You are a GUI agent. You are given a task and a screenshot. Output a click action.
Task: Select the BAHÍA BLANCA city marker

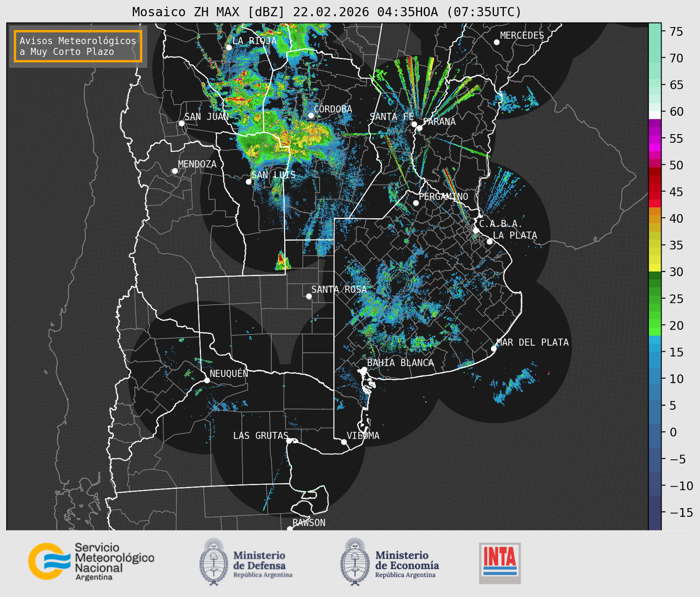tap(364, 369)
